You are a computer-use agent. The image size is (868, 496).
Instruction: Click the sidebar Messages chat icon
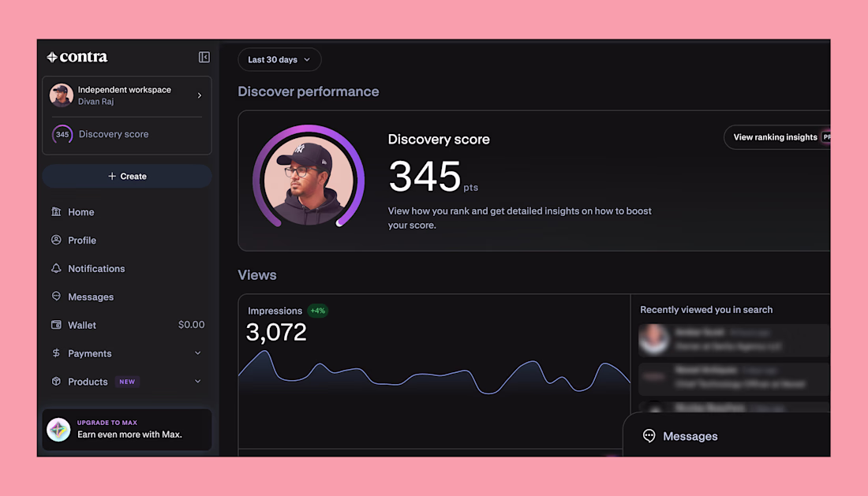tap(56, 296)
